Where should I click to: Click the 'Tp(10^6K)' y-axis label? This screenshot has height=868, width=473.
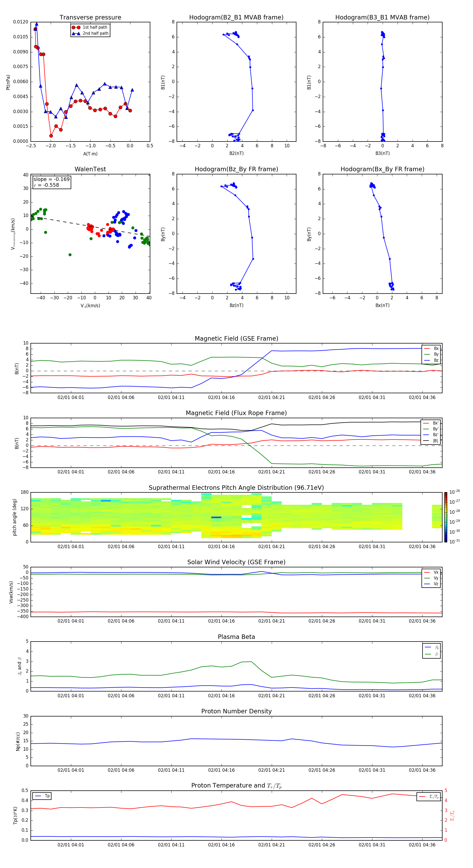pos(15,815)
